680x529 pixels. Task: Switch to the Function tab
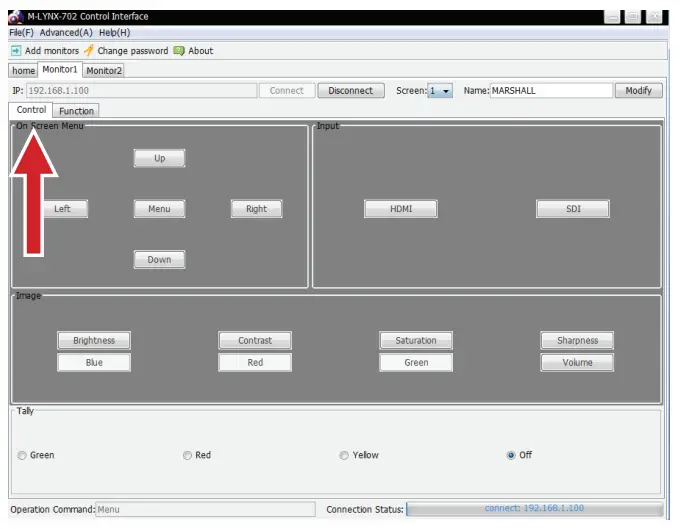pos(76,111)
